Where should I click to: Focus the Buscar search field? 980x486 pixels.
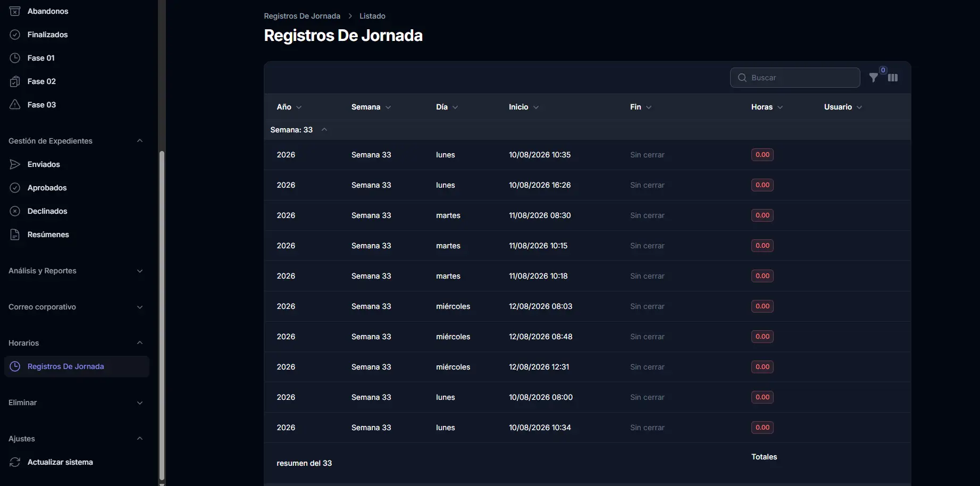click(795, 78)
